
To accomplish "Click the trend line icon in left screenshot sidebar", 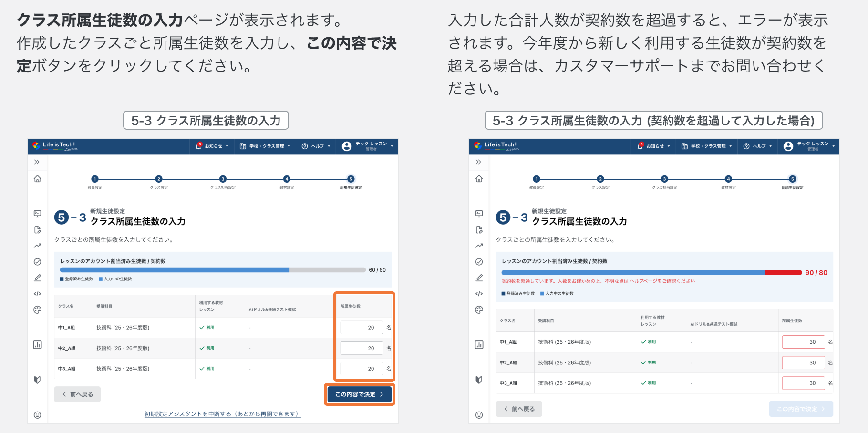I will tap(37, 246).
